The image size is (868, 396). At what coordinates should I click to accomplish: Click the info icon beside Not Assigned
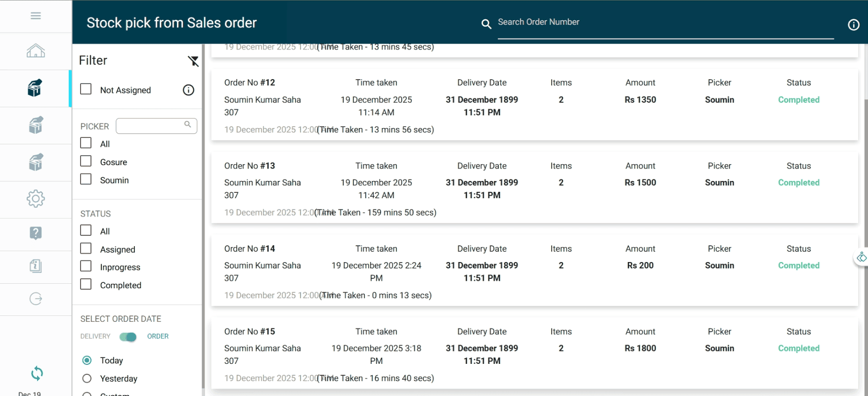188,90
